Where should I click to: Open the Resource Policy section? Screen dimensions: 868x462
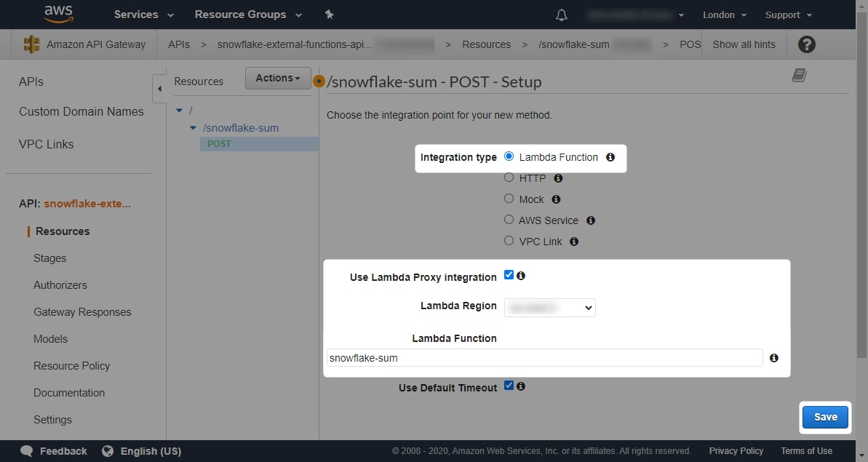pos(71,366)
